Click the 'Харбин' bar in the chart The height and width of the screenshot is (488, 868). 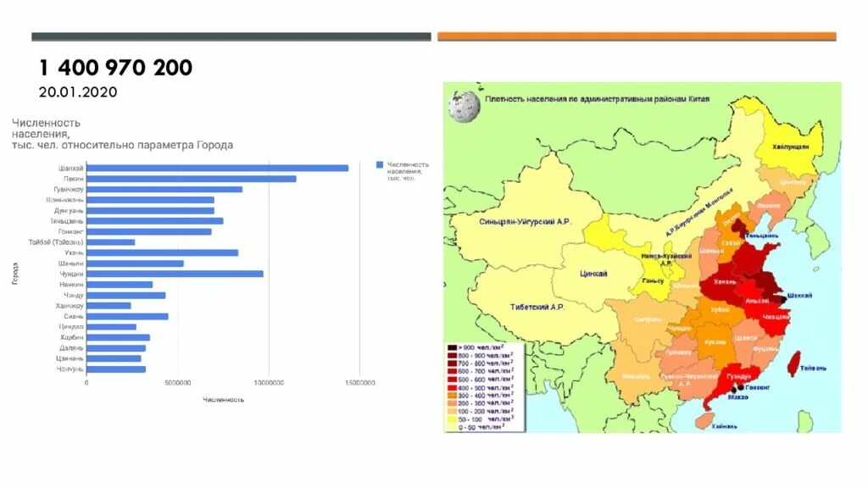click(x=119, y=337)
